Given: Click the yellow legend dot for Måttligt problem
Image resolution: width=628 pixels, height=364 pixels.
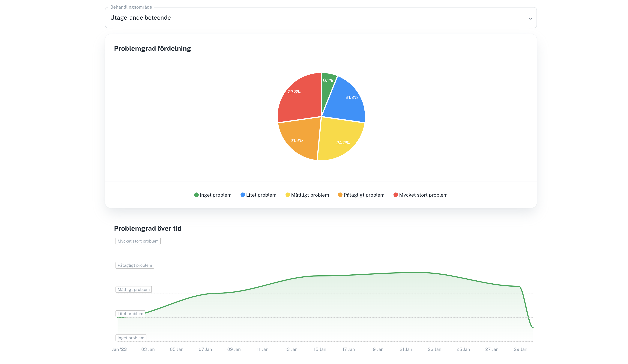Looking at the screenshot, I should pyautogui.click(x=288, y=195).
